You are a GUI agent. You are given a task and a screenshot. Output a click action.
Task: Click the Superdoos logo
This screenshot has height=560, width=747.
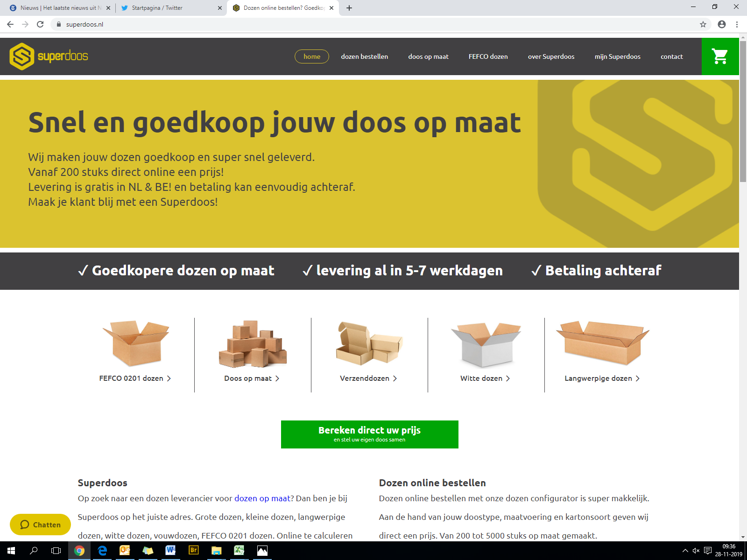[x=49, y=56]
